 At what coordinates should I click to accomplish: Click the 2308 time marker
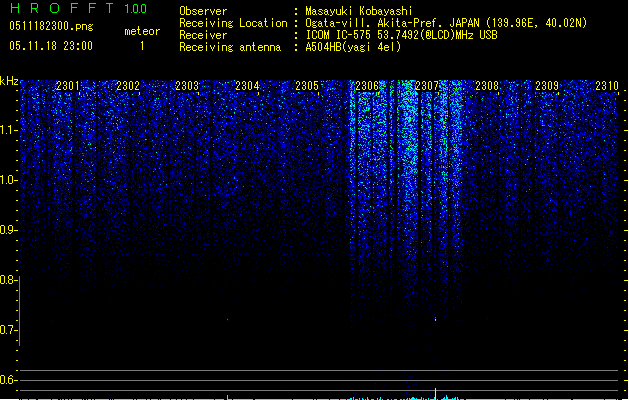pos(487,86)
